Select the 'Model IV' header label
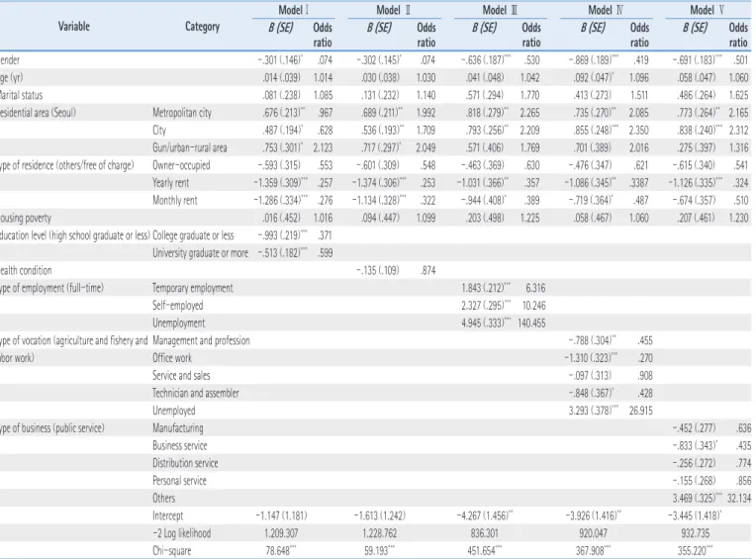This screenshot has width=756, height=559. tap(606, 10)
